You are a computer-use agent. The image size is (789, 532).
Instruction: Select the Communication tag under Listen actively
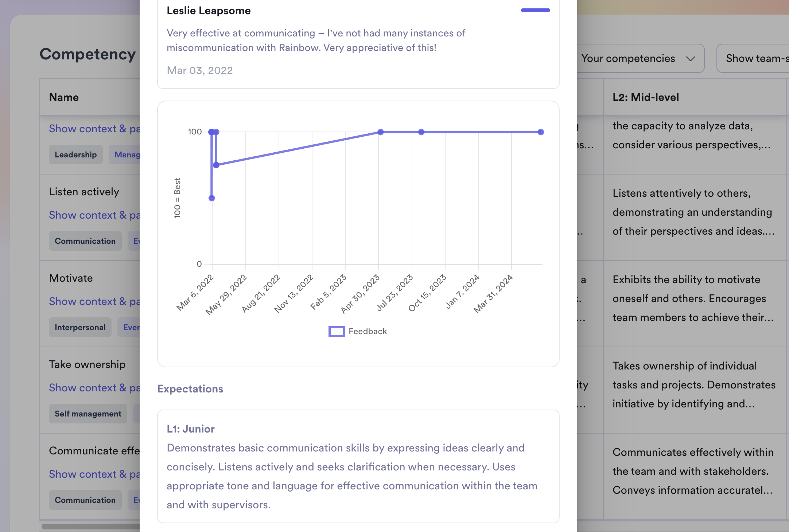[x=85, y=241]
